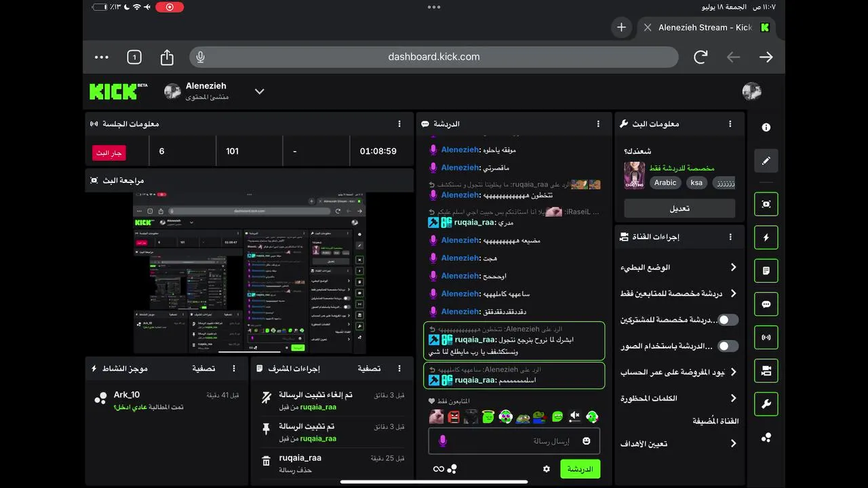The image size is (868, 488).
Task: Open emoji picker smiley in chat input
Action: [x=586, y=441]
